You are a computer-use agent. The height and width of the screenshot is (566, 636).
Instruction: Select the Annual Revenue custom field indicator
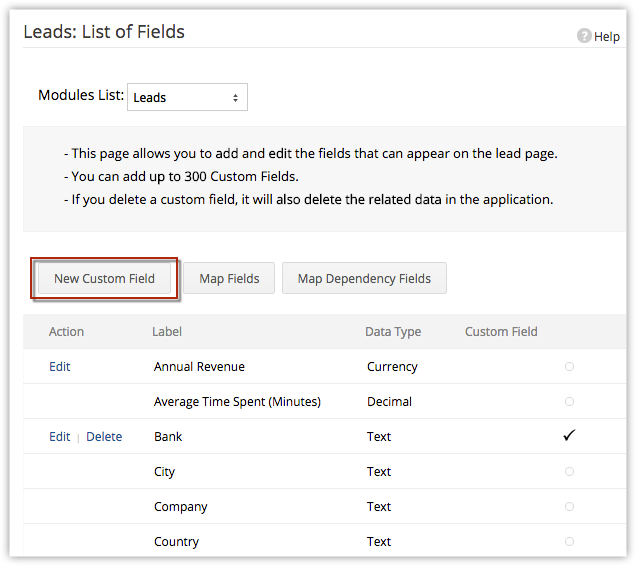tap(569, 366)
